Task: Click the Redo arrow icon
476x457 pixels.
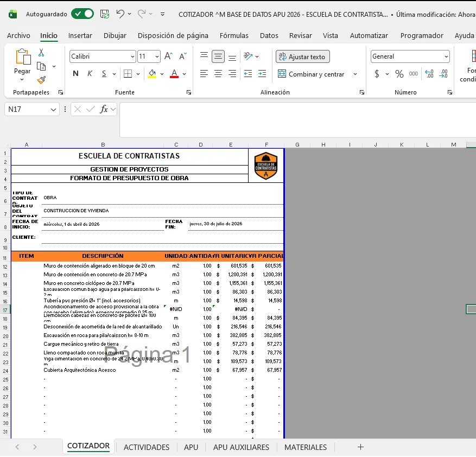Action: [142, 14]
